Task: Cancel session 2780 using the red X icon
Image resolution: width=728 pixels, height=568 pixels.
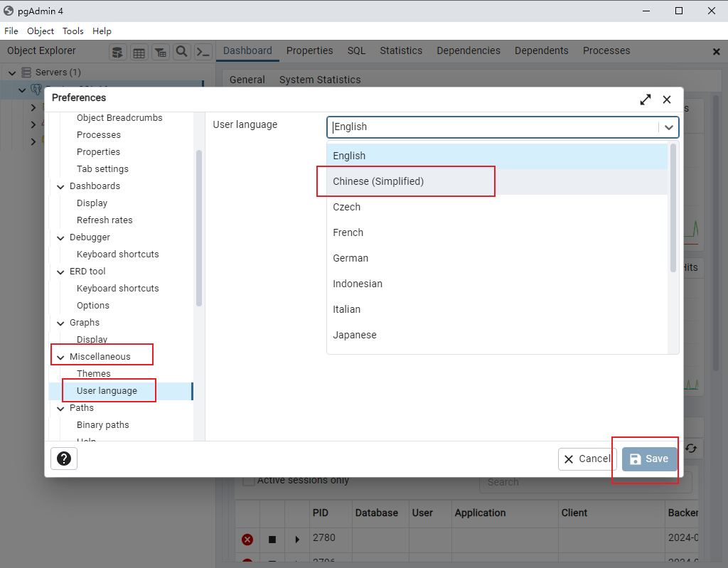Action: click(x=247, y=540)
